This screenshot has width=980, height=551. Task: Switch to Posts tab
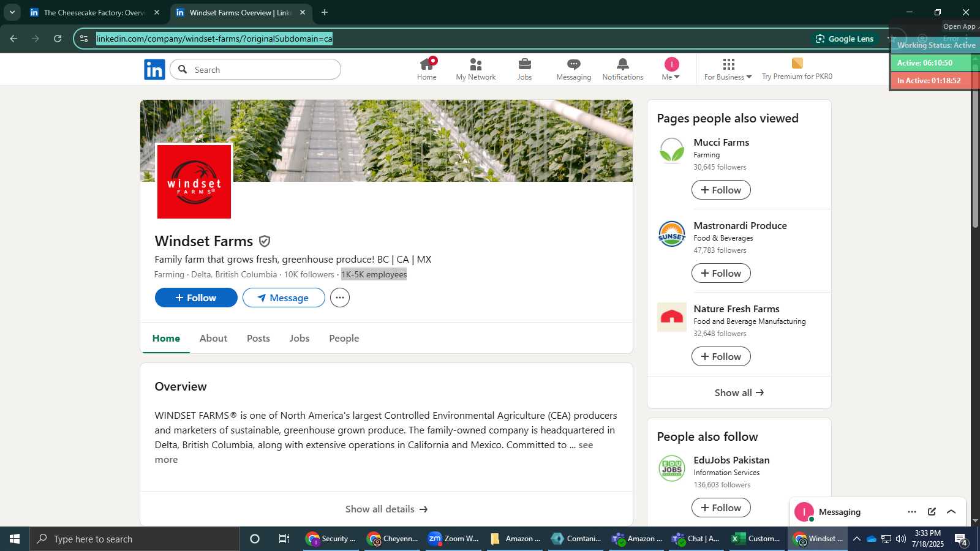coord(258,338)
